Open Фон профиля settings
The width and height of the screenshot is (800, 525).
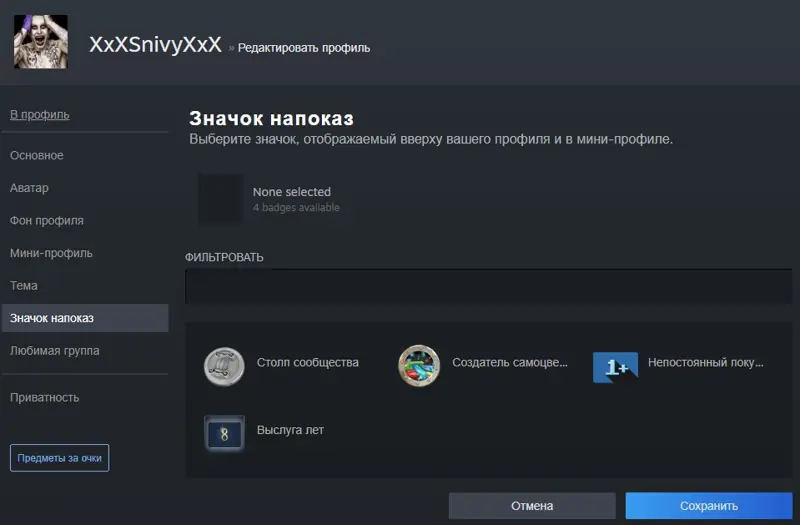(46, 220)
